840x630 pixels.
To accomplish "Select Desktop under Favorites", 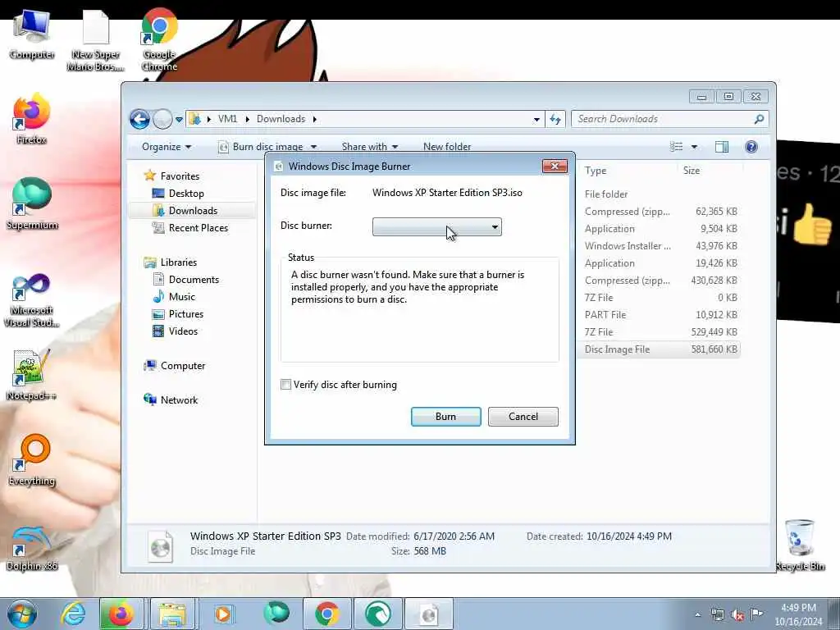I will pos(186,194).
